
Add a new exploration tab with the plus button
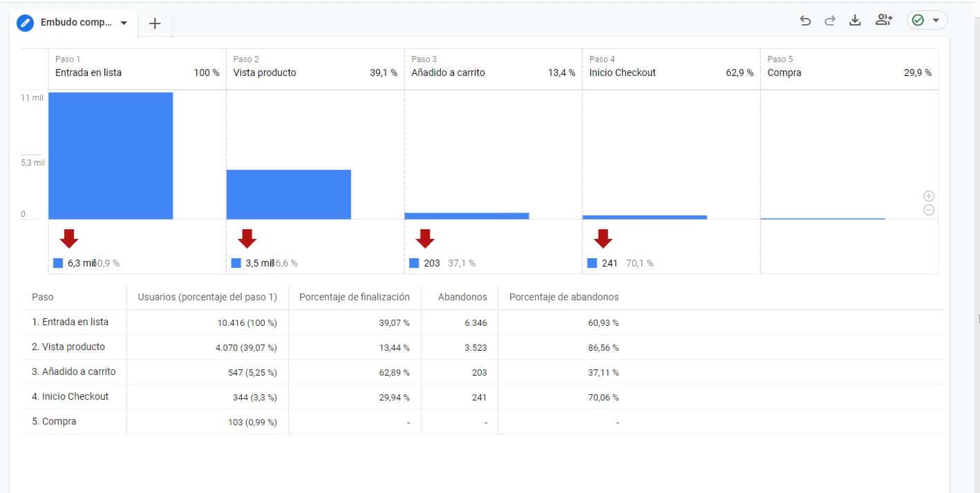click(155, 23)
